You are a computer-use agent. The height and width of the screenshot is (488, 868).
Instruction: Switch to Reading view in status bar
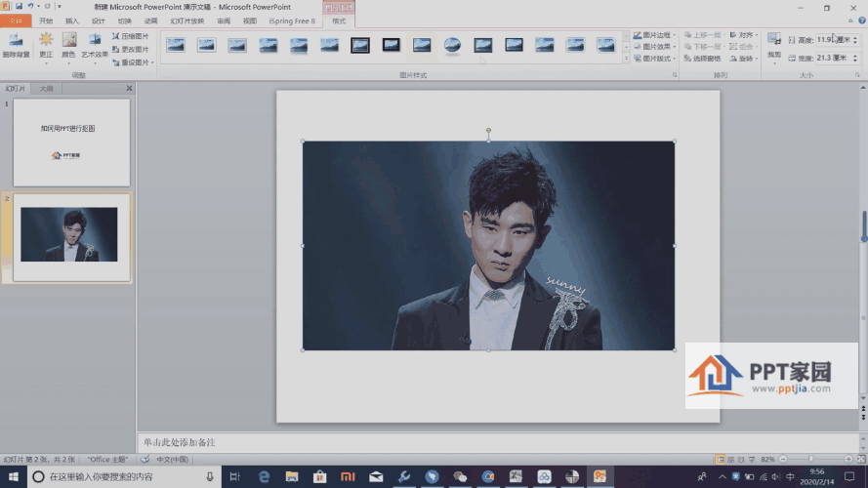coord(741,460)
